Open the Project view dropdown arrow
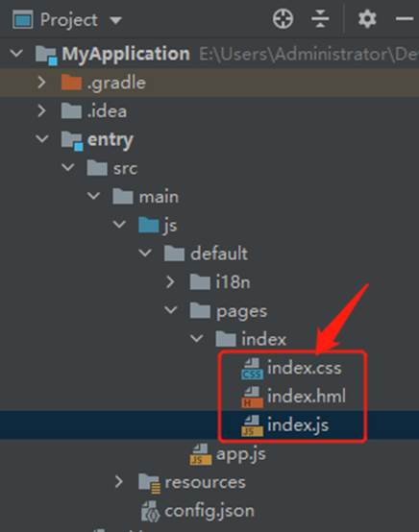 pos(115,20)
